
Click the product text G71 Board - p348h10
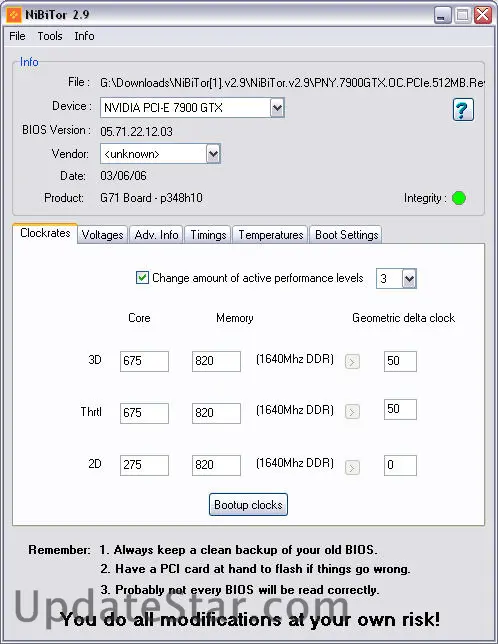click(151, 198)
